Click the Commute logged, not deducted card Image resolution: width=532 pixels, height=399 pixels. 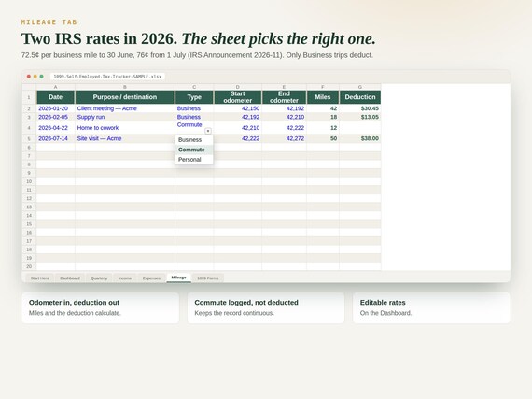tap(266, 308)
